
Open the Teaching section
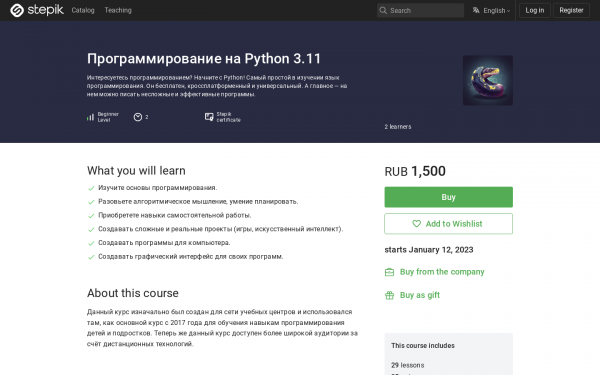click(x=118, y=10)
